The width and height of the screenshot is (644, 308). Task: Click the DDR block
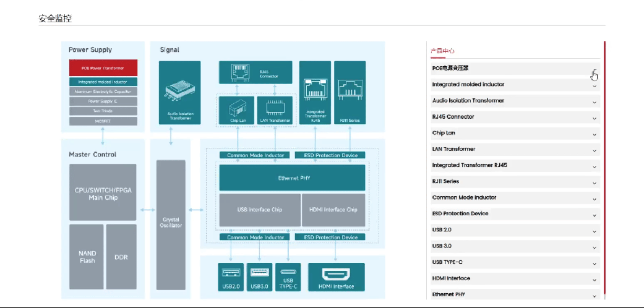pos(121,257)
